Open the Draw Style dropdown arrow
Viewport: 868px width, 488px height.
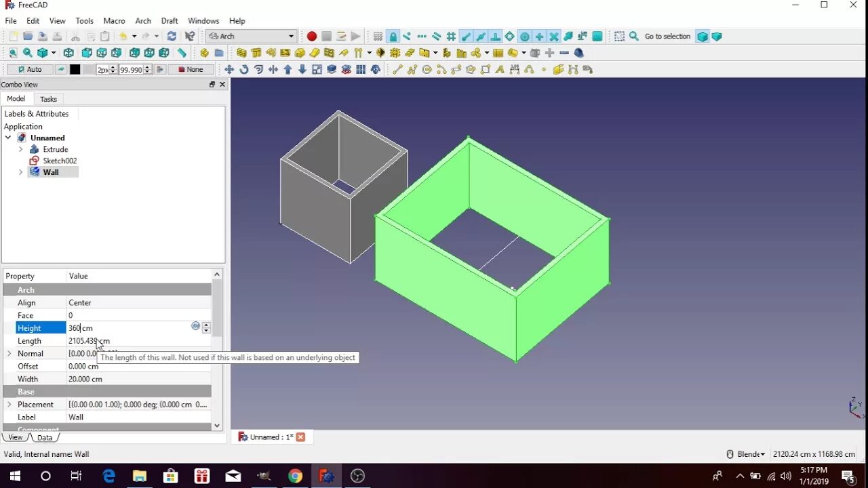pyautogui.click(x=54, y=53)
